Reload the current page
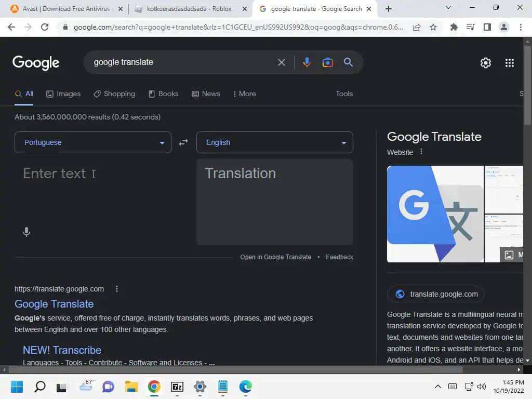Image resolution: width=532 pixels, height=399 pixels. (x=45, y=27)
